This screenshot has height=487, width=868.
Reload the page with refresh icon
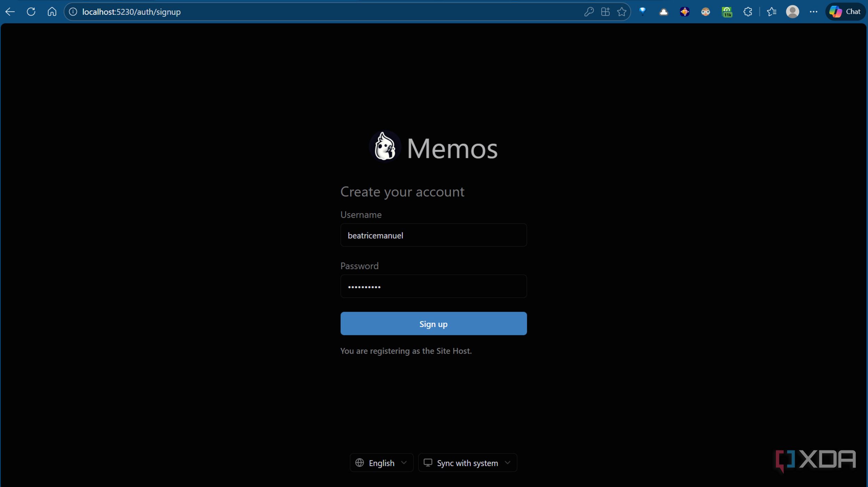(x=31, y=12)
